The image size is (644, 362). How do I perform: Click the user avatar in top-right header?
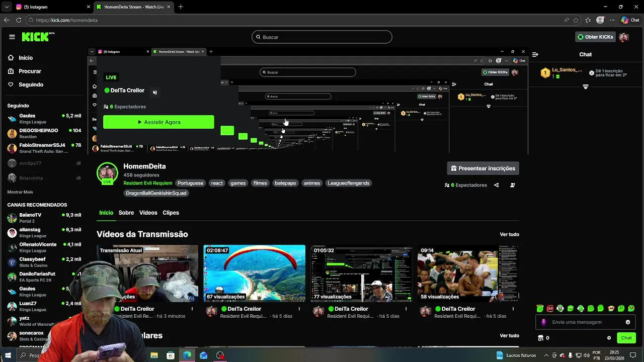coord(624,37)
